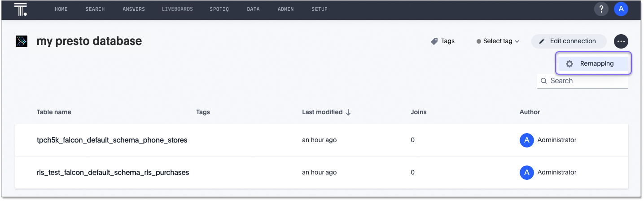Click the Administrator avatar for rls_purchases row
644x201 pixels.
tap(526, 172)
